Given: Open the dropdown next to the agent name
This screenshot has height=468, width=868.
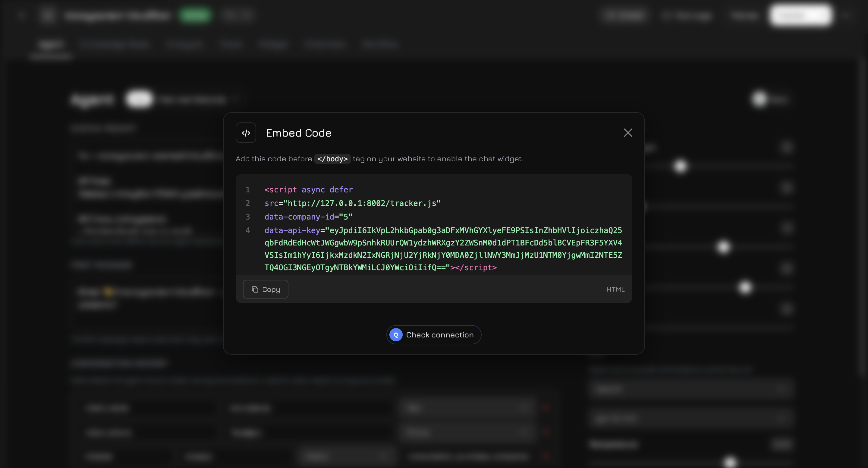Looking at the screenshot, I should 237,99.
